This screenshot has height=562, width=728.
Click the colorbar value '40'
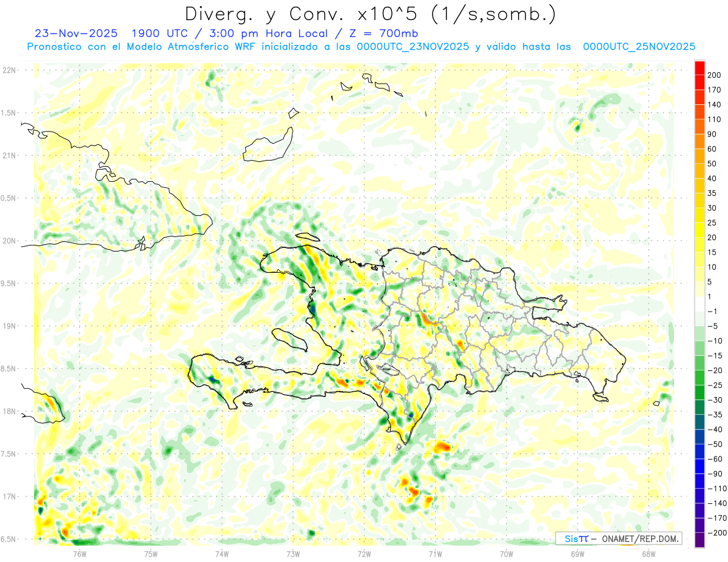tap(712, 178)
